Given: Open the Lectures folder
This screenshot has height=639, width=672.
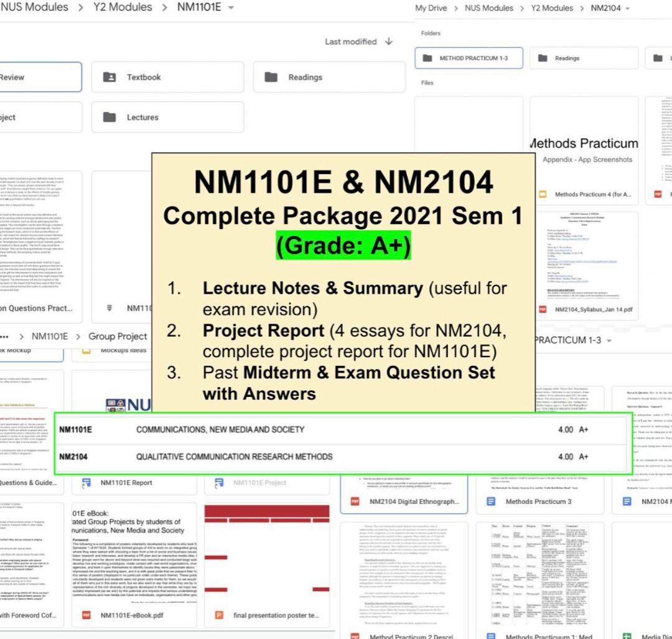Looking at the screenshot, I should pyautogui.click(x=167, y=117).
